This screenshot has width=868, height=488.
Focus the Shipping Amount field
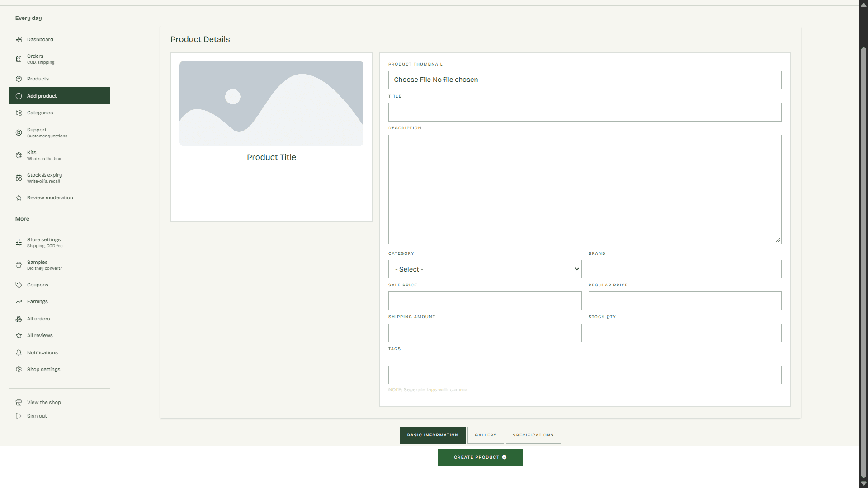(x=485, y=333)
